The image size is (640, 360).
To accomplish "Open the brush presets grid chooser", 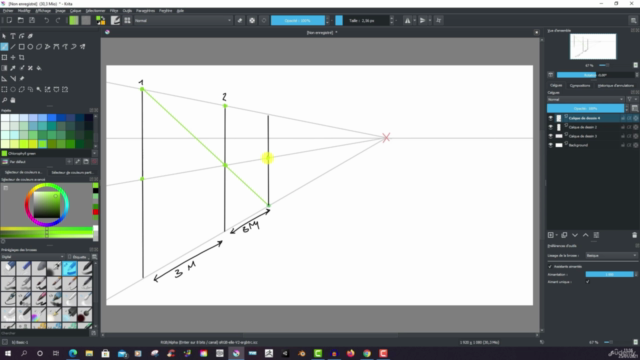I will pyautogui.click(x=127, y=20).
